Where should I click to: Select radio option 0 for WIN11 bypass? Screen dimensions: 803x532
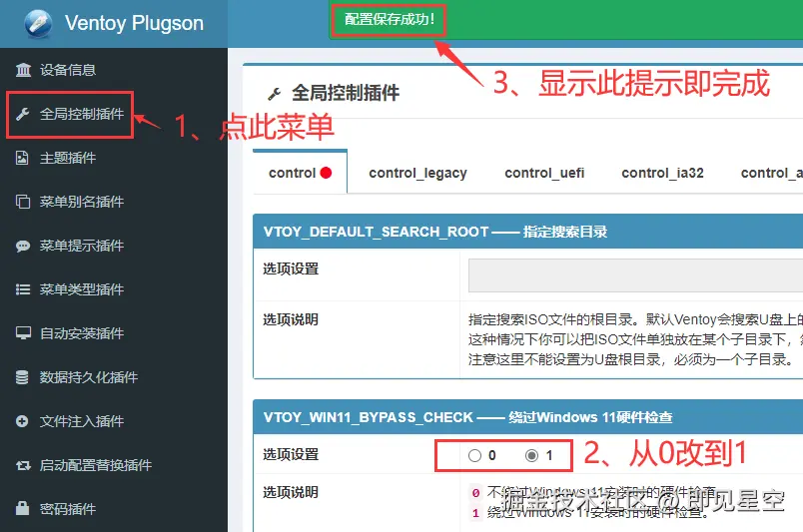click(x=474, y=455)
